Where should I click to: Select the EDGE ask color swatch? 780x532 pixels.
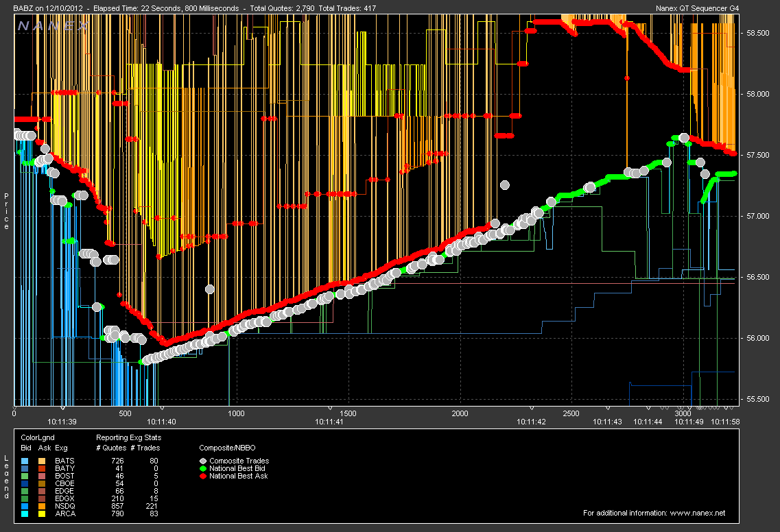click(42, 491)
